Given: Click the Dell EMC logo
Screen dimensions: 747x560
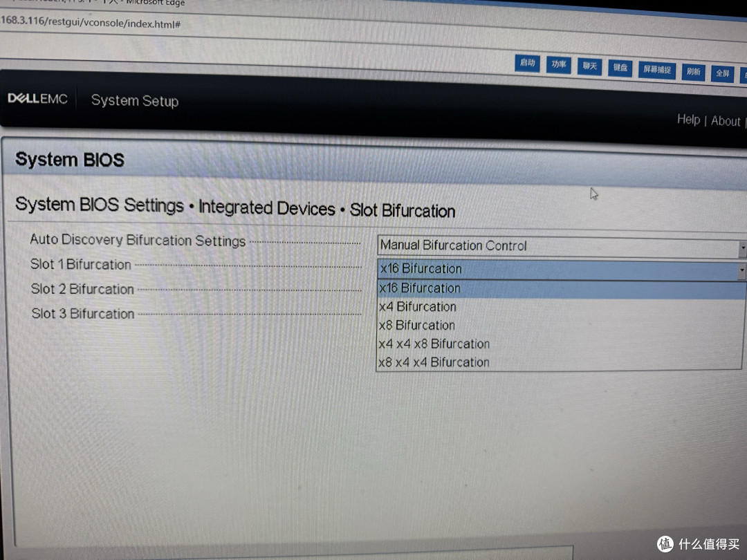Looking at the screenshot, I should [x=37, y=99].
